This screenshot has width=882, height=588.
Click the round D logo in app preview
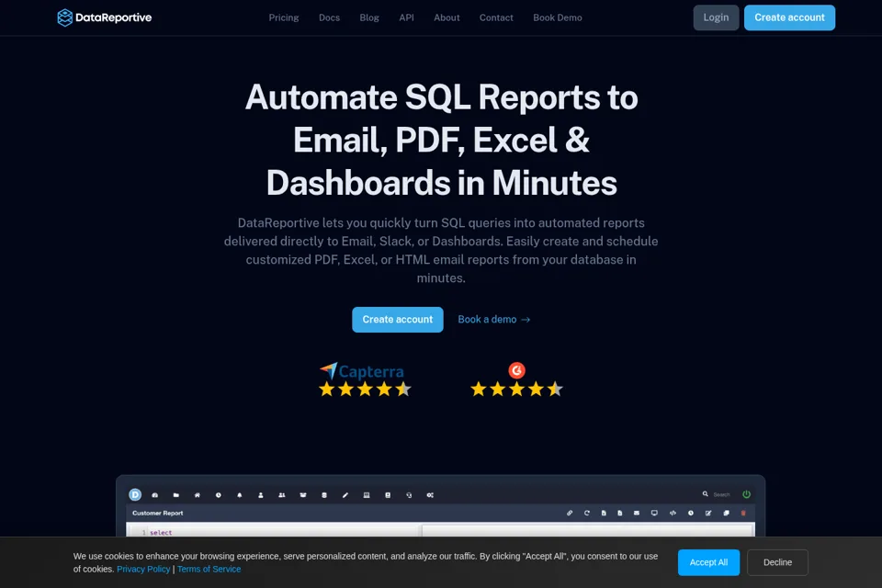[135, 494]
